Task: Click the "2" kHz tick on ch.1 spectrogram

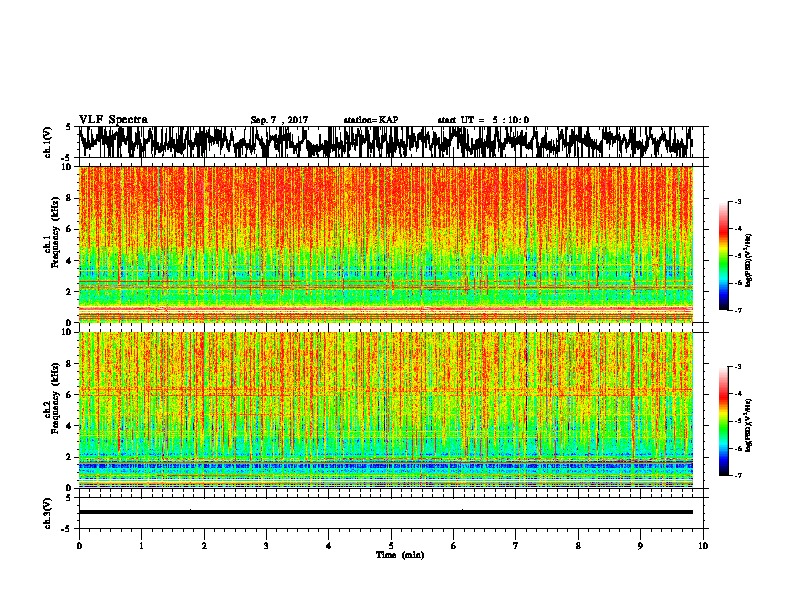Action: 70,291
